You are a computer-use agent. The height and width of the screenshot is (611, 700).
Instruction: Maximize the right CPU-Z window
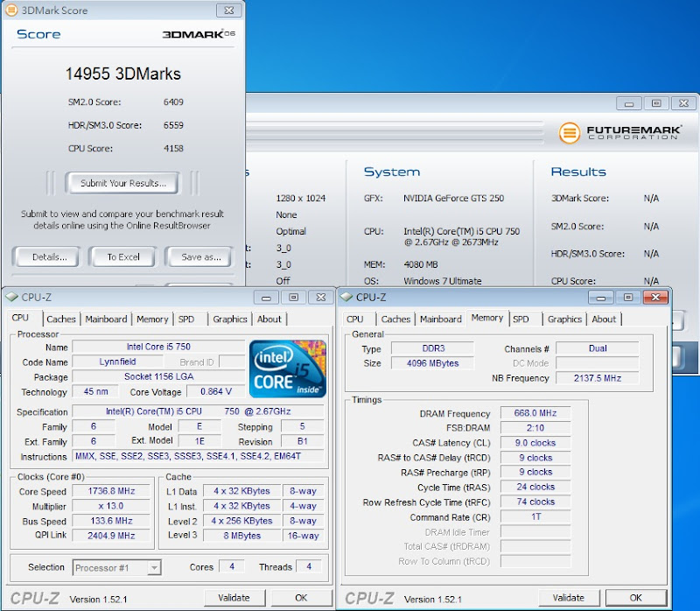pyautogui.click(x=628, y=298)
